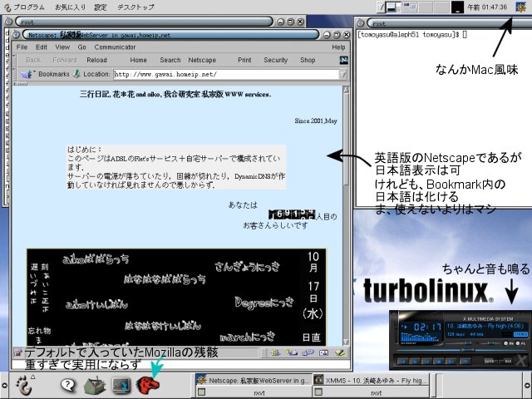This screenshot has width=532, height=399.
Task: Click XMMS play button
Action: [x=416, y=362]
